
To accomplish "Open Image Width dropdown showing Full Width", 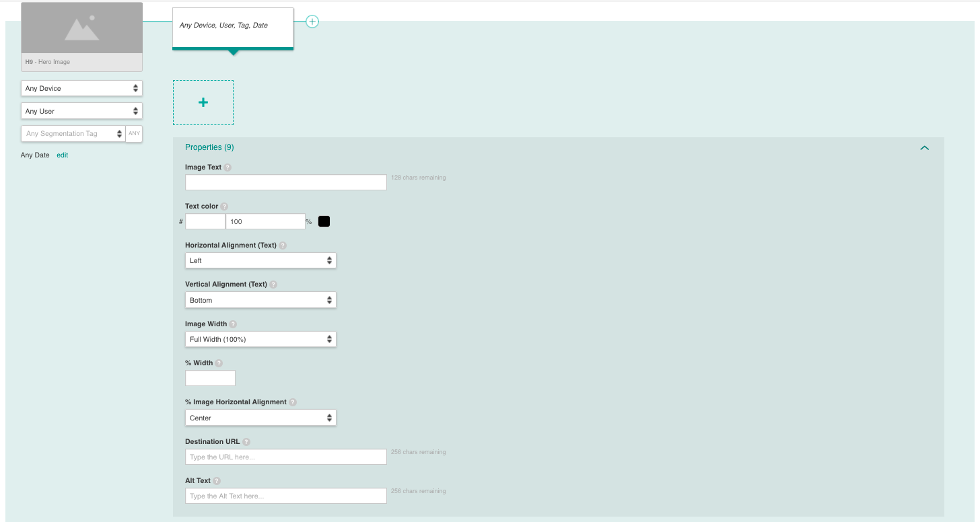I will pos(260,339).
